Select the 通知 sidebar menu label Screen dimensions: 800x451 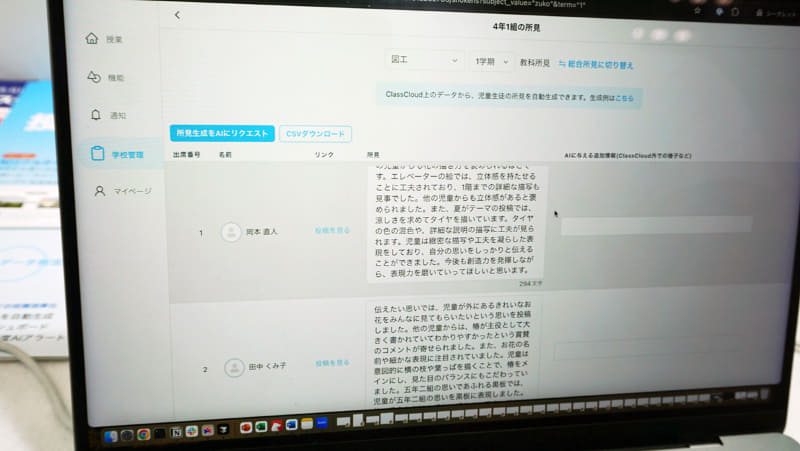click(118, 115)
